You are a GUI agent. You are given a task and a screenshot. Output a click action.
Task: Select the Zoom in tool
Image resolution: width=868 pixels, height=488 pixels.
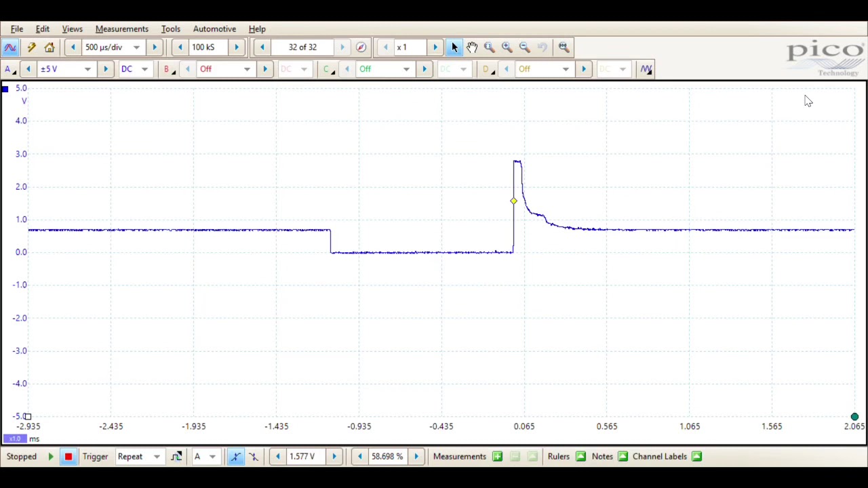tap(507, 47)
